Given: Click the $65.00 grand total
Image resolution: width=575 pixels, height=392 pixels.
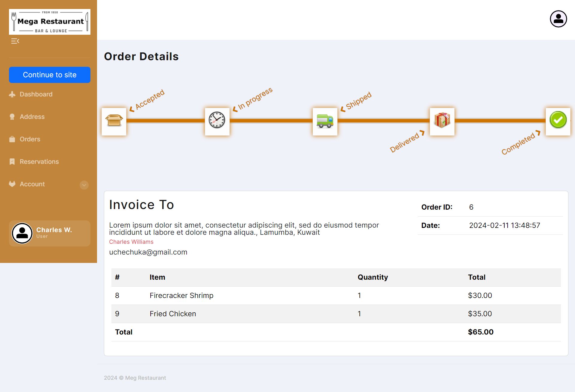Looking at the screenshot, I should pyautogui.click(x=481, y=332).
